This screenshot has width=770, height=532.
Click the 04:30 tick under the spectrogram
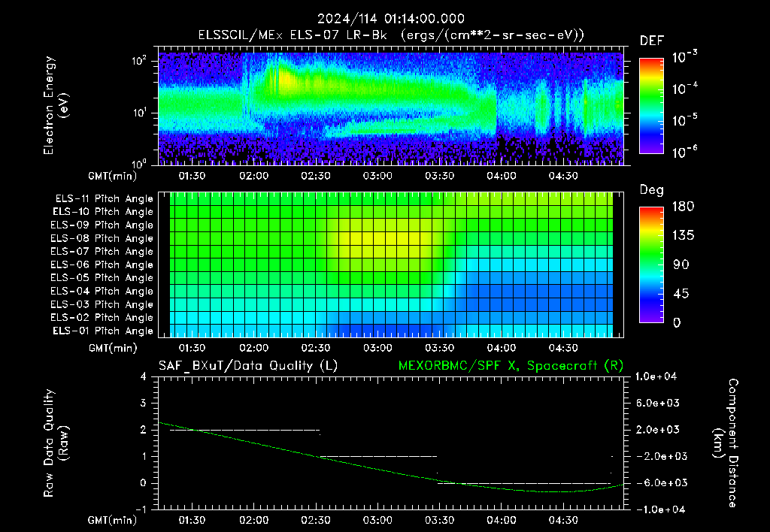[562, 176]
